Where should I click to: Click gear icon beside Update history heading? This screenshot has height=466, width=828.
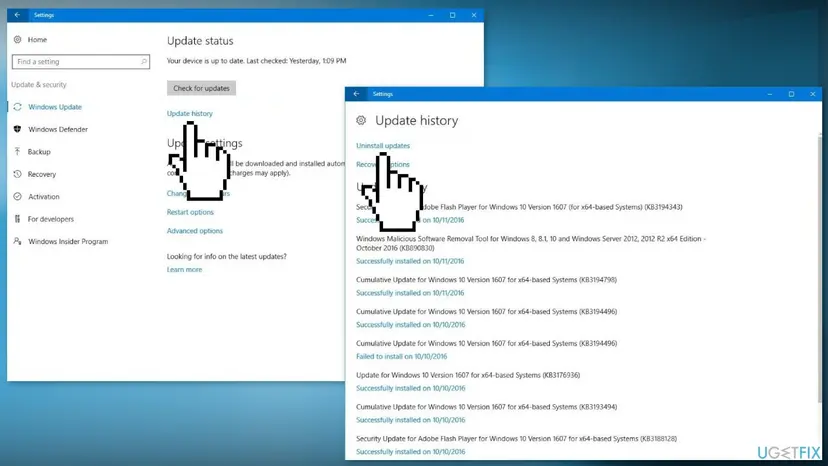pos(361,120)
